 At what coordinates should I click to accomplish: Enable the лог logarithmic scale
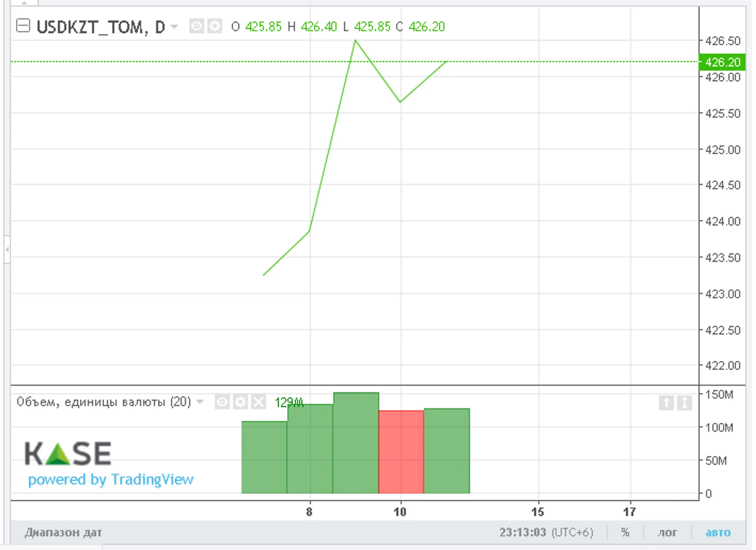667,532
